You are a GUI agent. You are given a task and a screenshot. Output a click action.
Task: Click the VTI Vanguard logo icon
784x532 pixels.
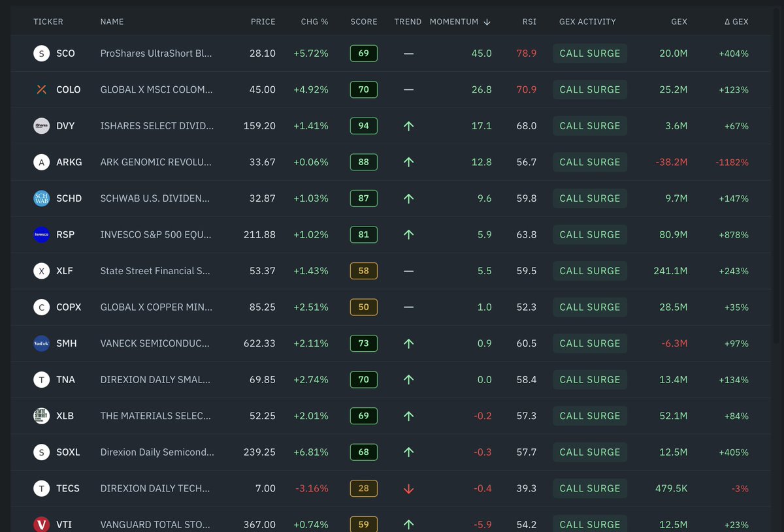pos(42,524)
